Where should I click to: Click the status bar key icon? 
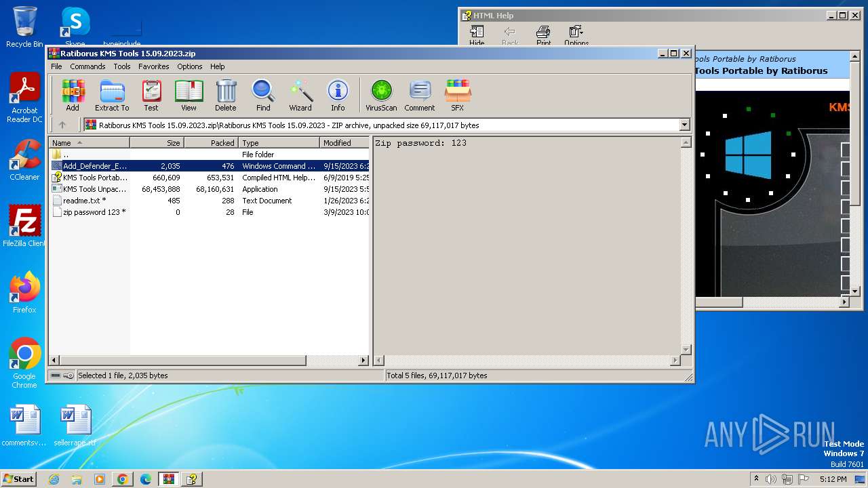[68, 375]
